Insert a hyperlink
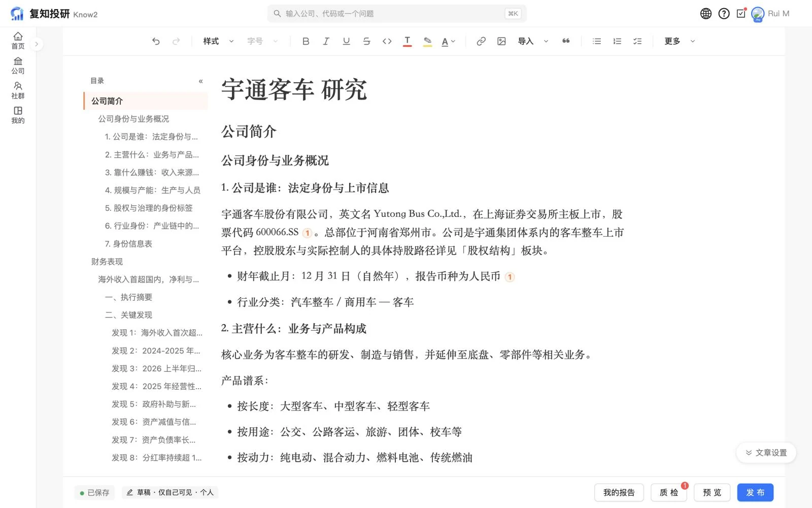This screenshot has width=812, height=508. tap(481, 41)
